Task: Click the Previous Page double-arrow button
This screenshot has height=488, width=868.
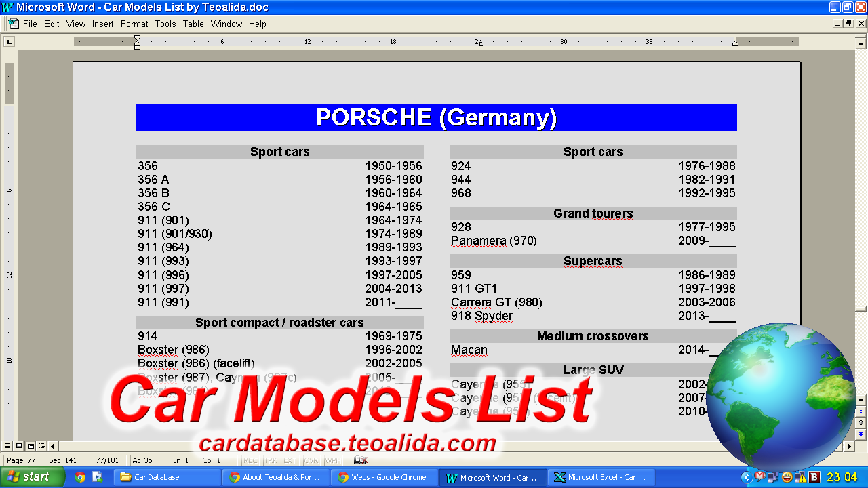Action: [x=861, y=412]
